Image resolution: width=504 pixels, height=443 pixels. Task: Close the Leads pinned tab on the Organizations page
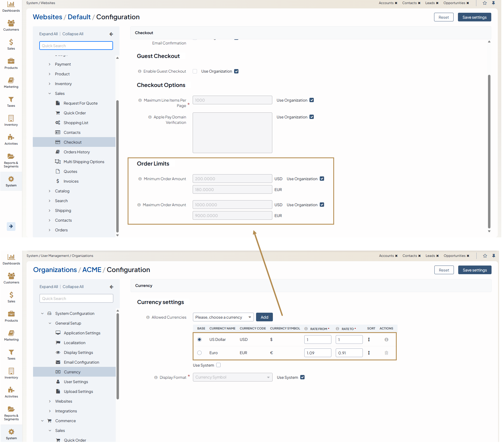coord(437,256)
